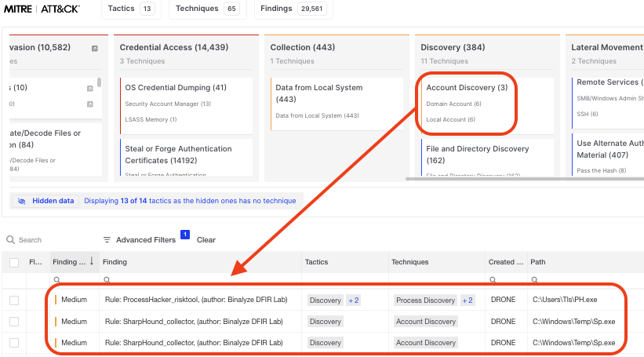The width and height of the screenshot is (644, 357).
Task: Click the external link icon in Evasion header
Action: click(95, 48)
